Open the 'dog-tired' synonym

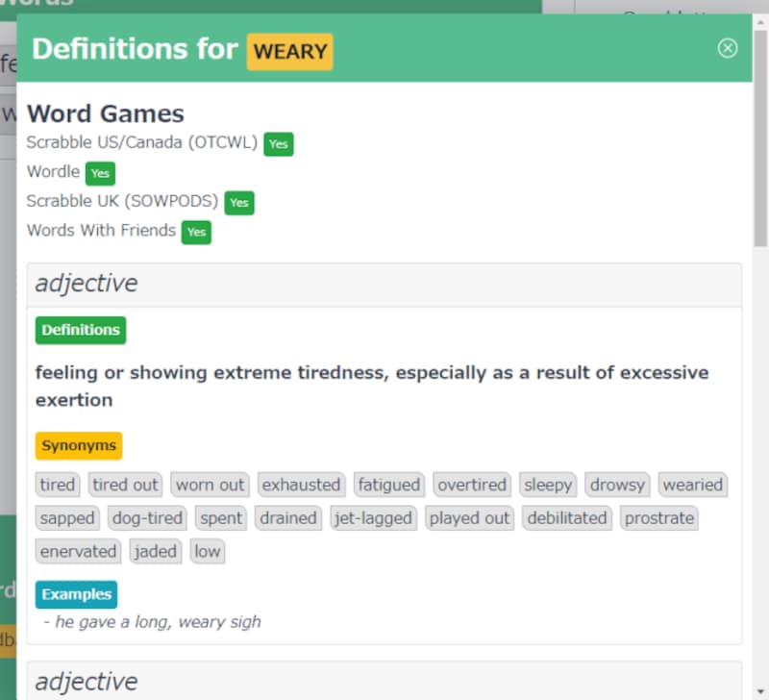[147, 518]
